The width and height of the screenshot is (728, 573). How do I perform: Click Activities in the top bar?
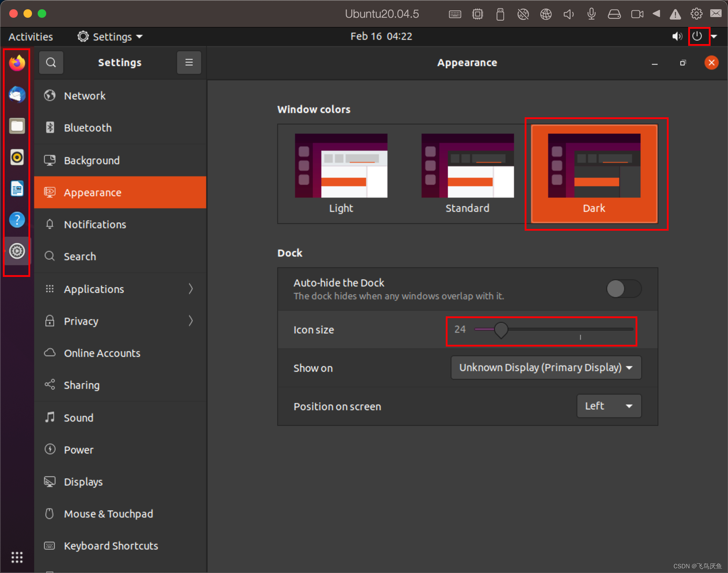pos(31,37)
